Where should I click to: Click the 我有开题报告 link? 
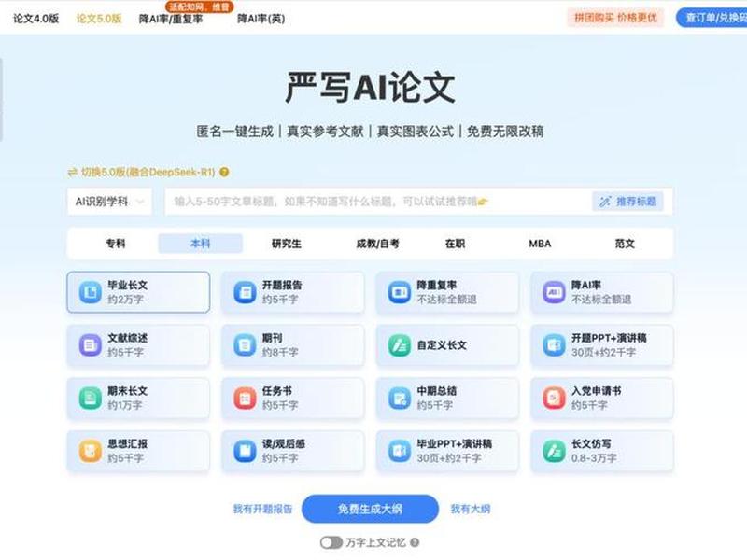pos(262,509)
